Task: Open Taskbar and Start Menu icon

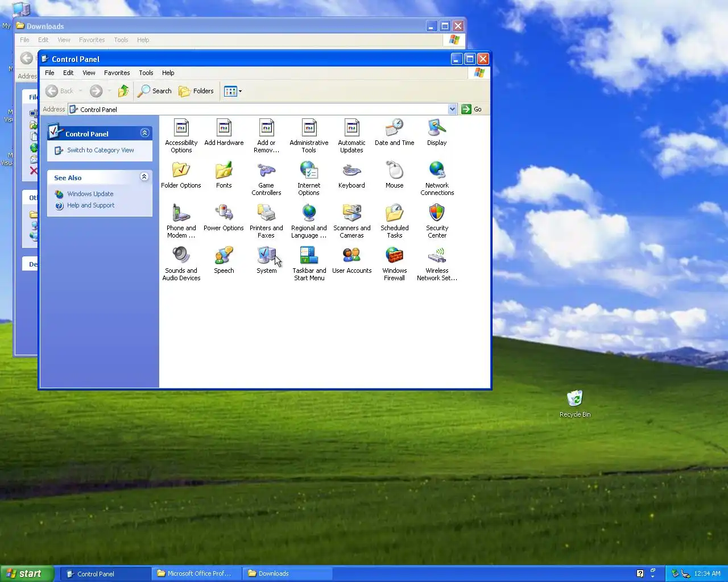Action: tap(309, 263)
